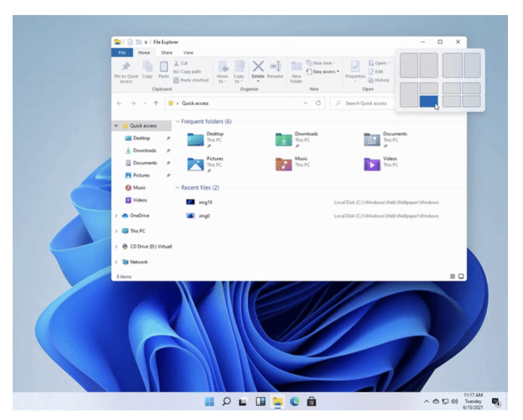523x420 pixels.
Task: Create a New folder from the ribbon
Action: (x=296, y=71)
